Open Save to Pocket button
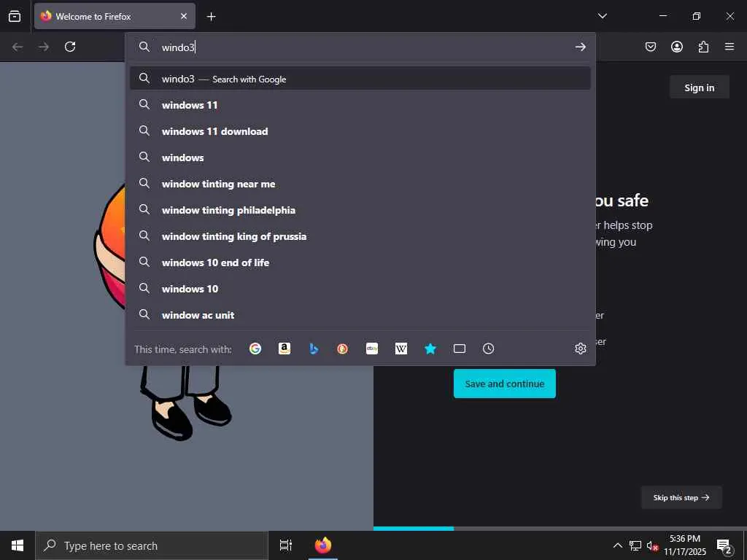This screenshot has height=560, width=747. tap(651, 47)
